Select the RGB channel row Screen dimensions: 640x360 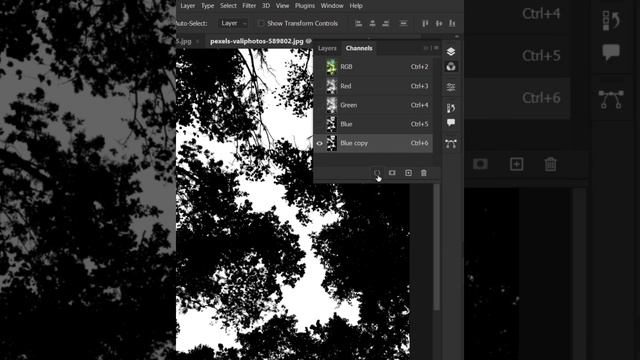pyautogui.click(x=373, y=67)
